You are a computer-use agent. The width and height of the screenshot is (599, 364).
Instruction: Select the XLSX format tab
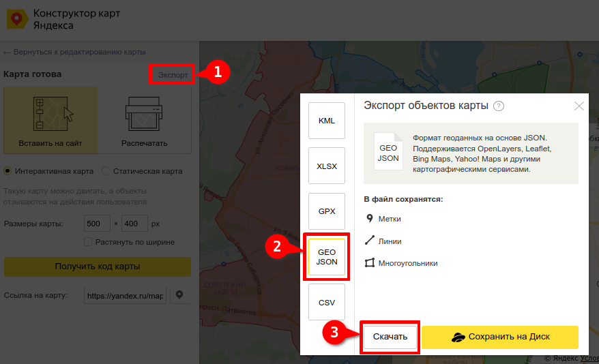tap(327, 166)
